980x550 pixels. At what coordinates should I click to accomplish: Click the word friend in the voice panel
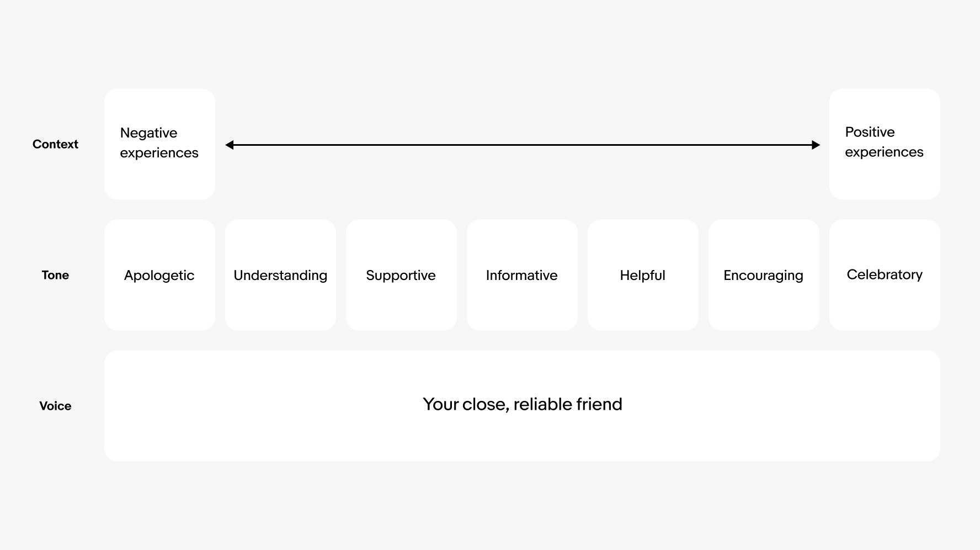tap(599, 404)
